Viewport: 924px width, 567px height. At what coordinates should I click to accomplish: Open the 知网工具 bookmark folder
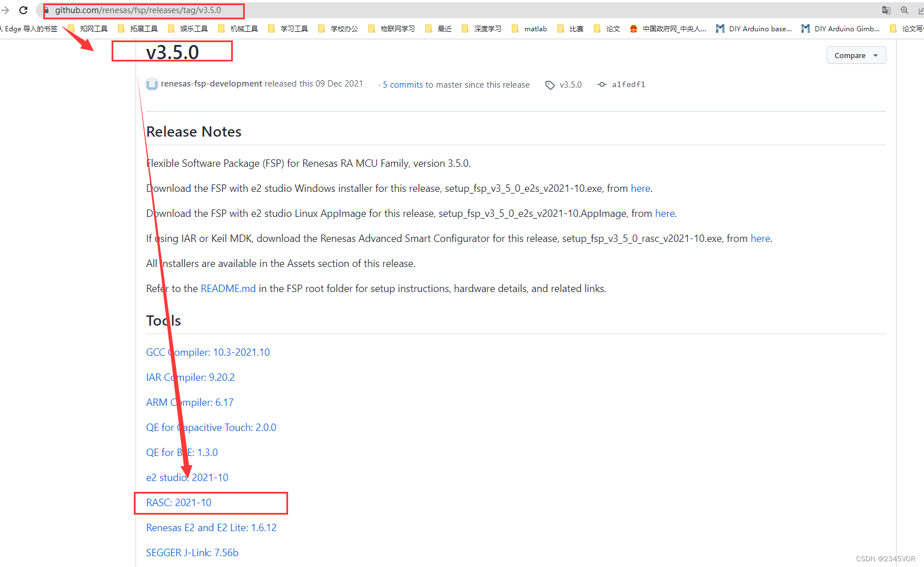click(x=88, y=29)
